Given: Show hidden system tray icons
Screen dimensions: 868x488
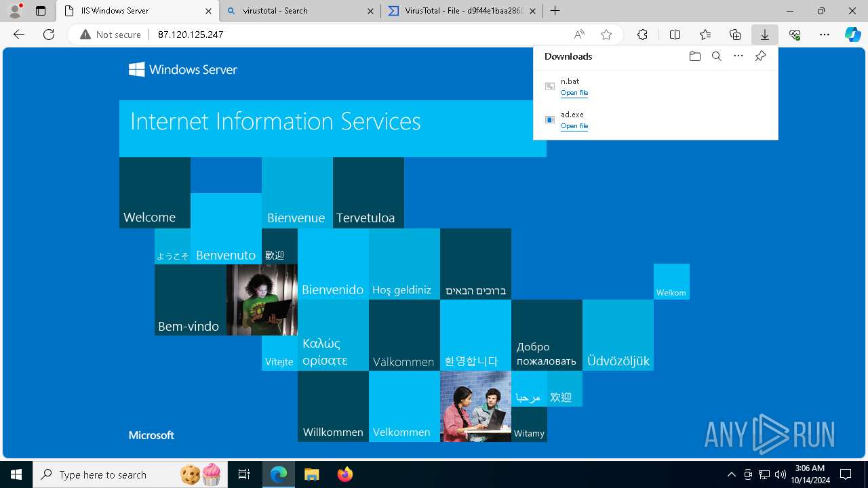Looking at the screenshot, I should [731, 474].
